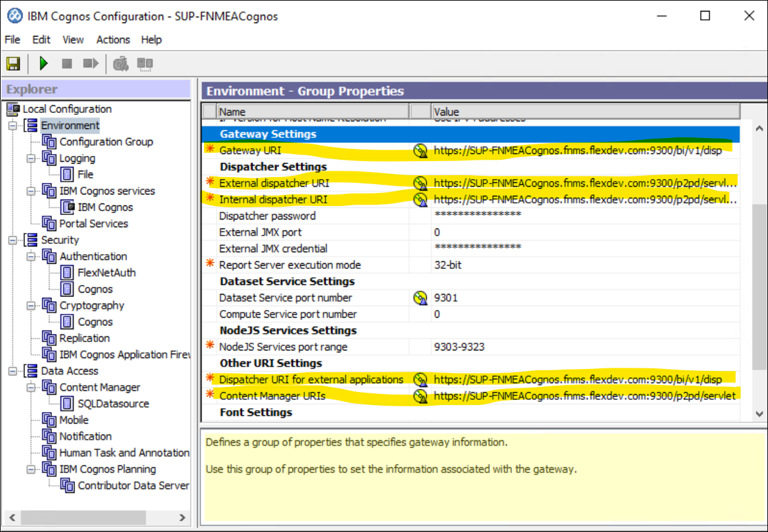Collapse the Cryptography tree node
768x532 pixels.
(31, 305)
